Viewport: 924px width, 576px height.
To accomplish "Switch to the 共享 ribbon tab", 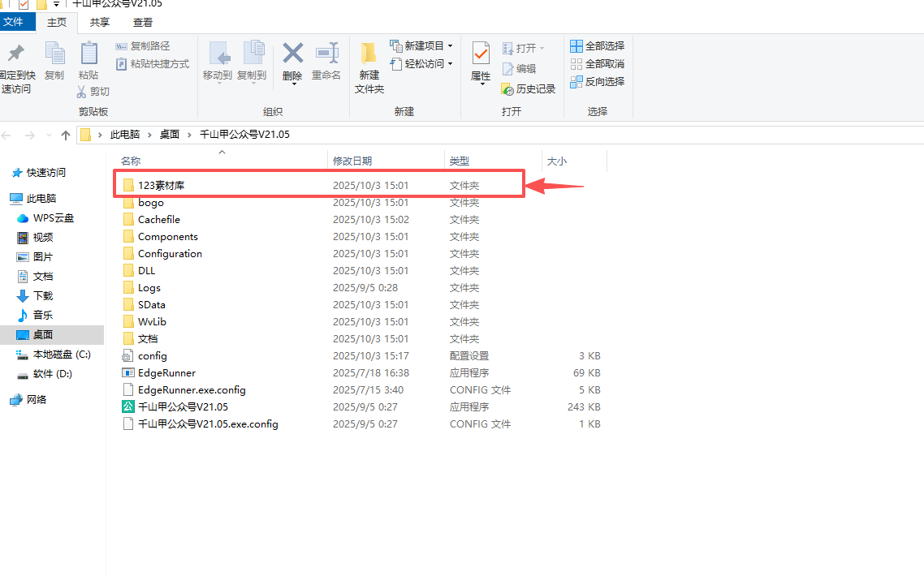I will 100,23.
